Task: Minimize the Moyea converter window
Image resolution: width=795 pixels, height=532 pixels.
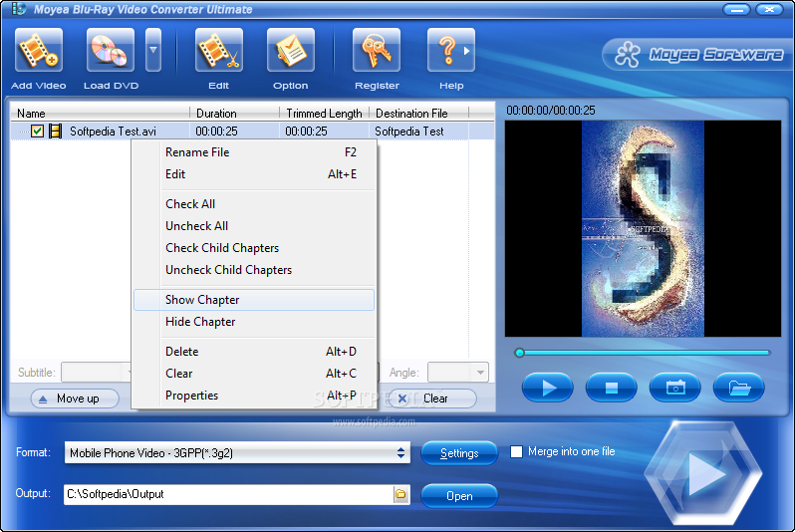Action: point(736,9)
